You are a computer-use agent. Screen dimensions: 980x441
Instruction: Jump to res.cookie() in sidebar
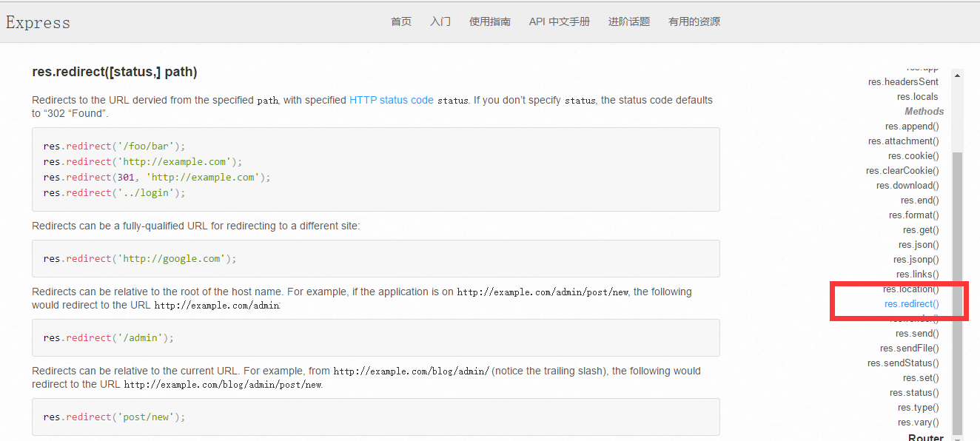pyautogui.click(x=913, y=156)
